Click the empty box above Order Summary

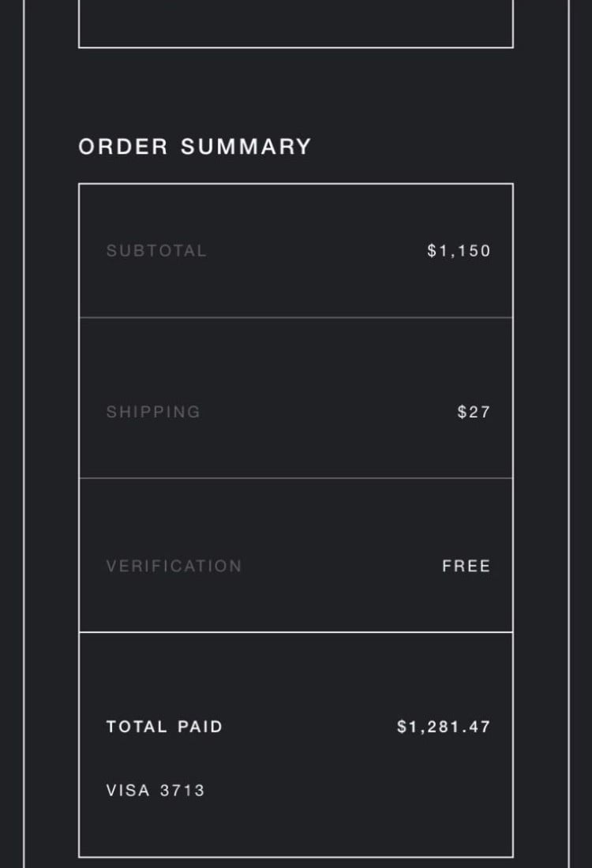point(296,24)
